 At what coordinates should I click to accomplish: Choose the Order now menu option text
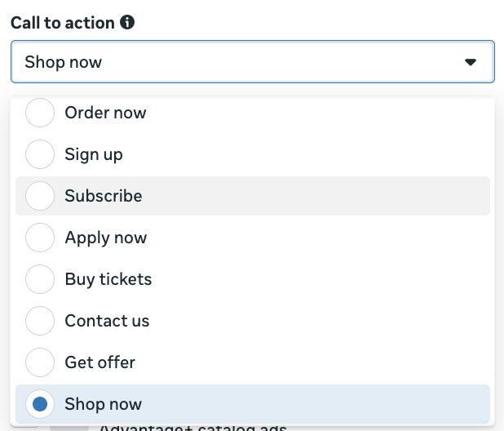click(105, 113)
